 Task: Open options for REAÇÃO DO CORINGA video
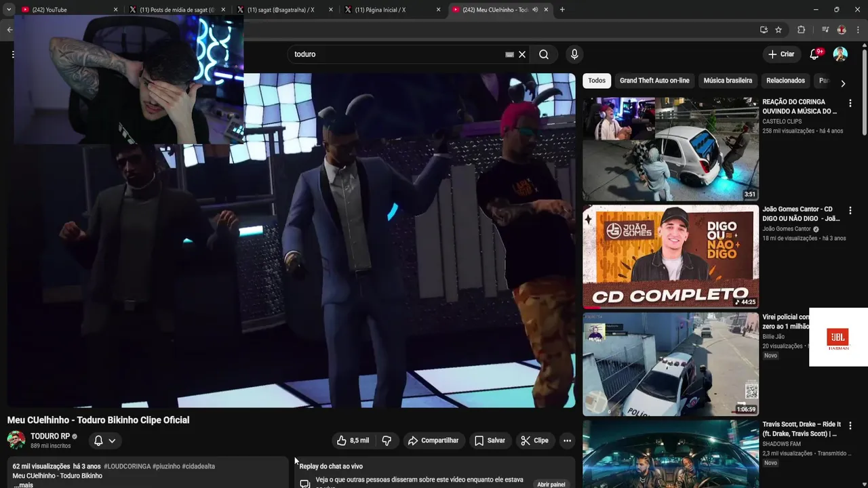[850, 103]
